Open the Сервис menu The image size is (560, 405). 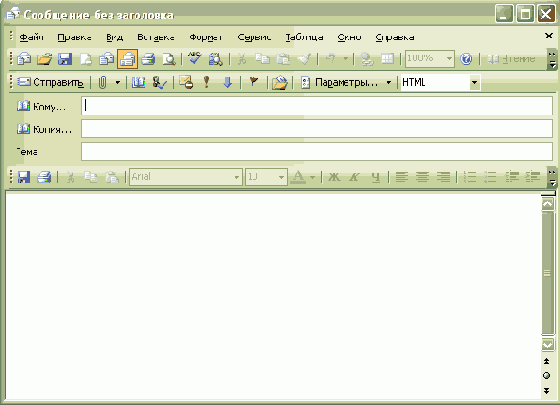254,37
